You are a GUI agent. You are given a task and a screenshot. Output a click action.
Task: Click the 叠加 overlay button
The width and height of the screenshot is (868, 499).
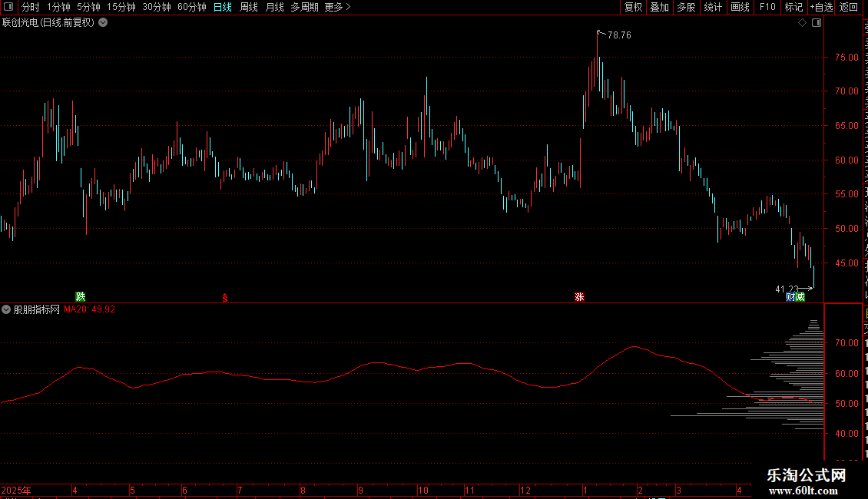[659, 7]
